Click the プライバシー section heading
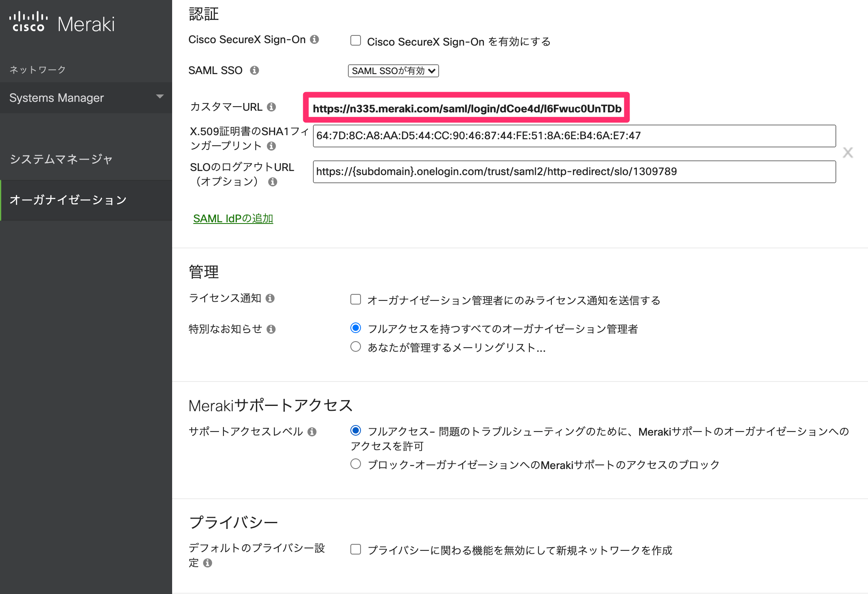The height and width of the screenshot is (594, 868). 234,522
